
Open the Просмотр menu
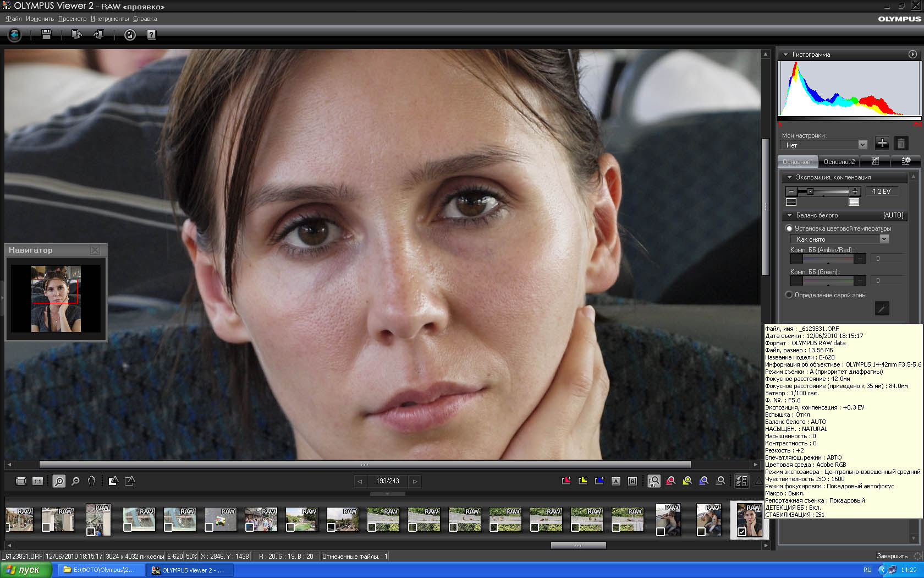73,19
